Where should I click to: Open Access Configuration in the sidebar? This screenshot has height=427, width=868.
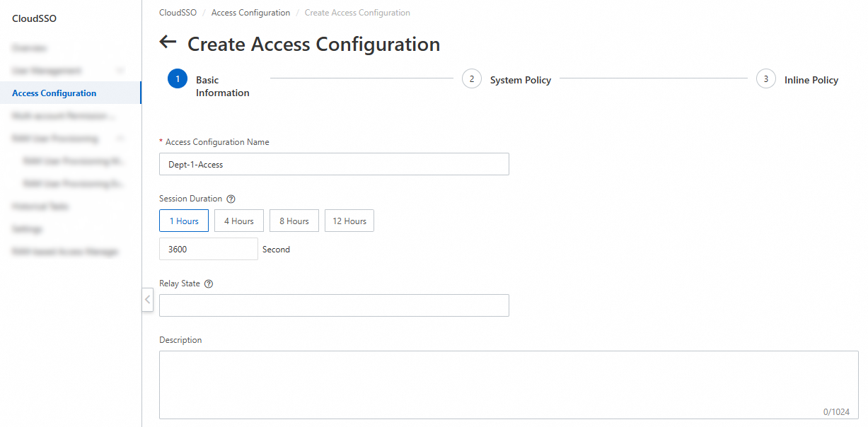point(54,93)
